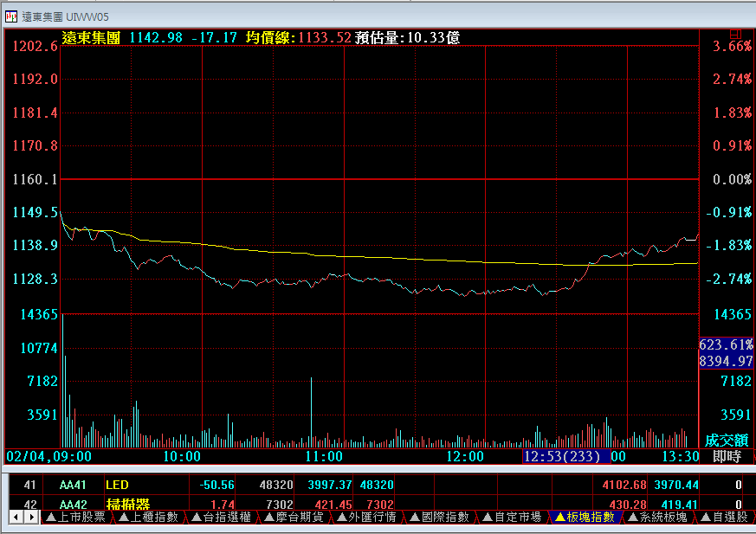The width and height of the screenshot is (756, 534).
Task: Click the active 板塊指數 tab
Action: 585,518
